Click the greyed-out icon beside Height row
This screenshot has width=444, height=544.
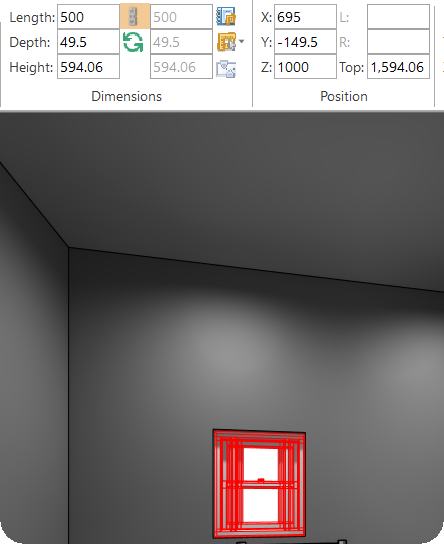tap(226, 68)
